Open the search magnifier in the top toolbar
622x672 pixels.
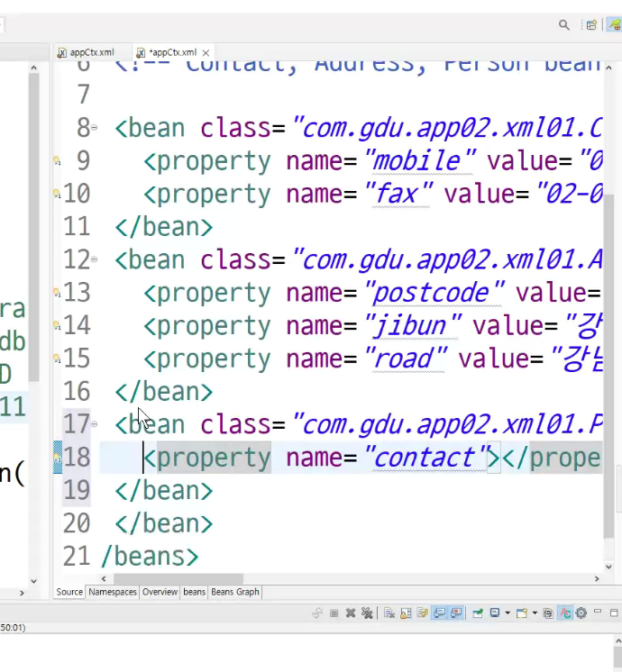tap(564, 25)
